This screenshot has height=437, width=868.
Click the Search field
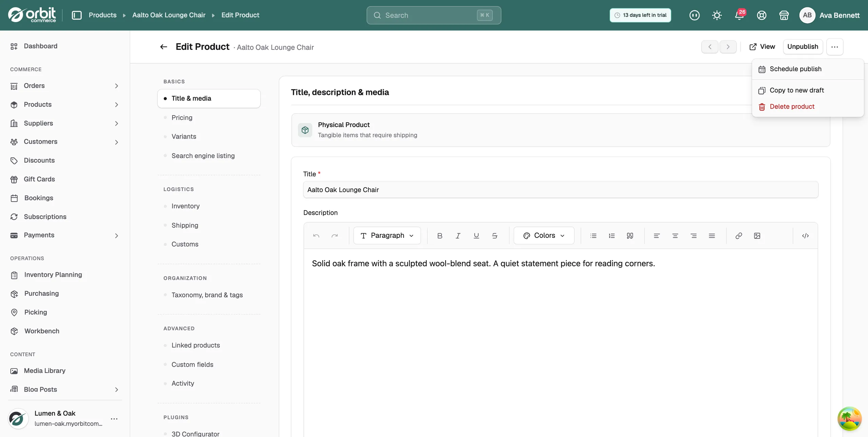click(434, 15)
